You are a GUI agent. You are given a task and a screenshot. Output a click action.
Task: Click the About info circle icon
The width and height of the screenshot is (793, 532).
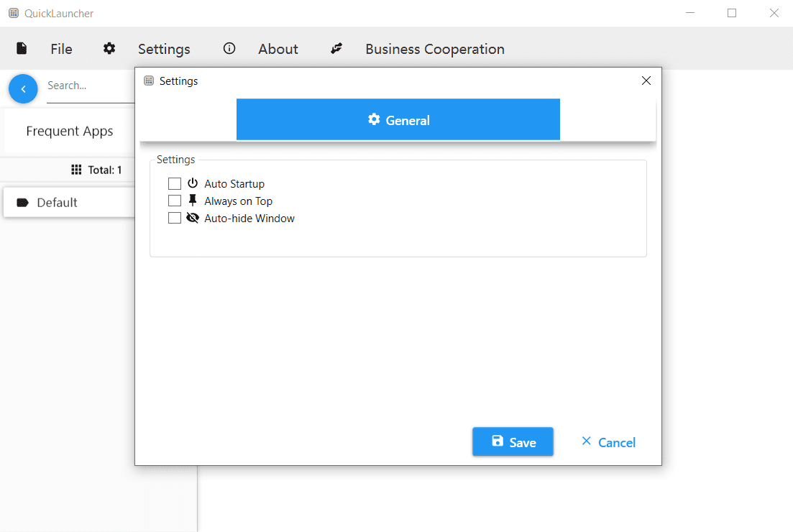229,48
